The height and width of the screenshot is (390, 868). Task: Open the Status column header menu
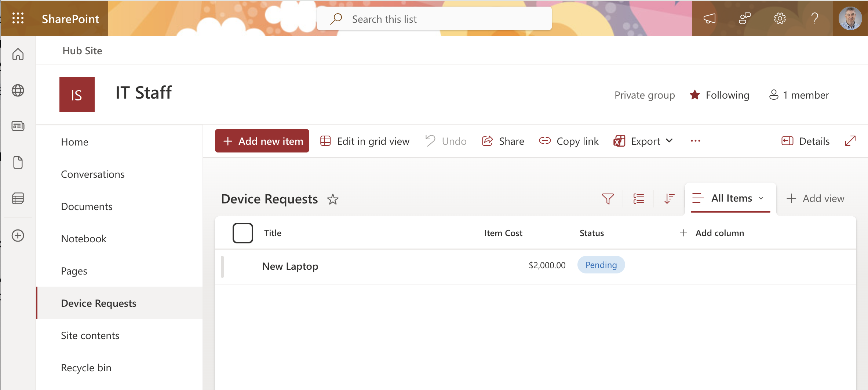coord(591,233)
